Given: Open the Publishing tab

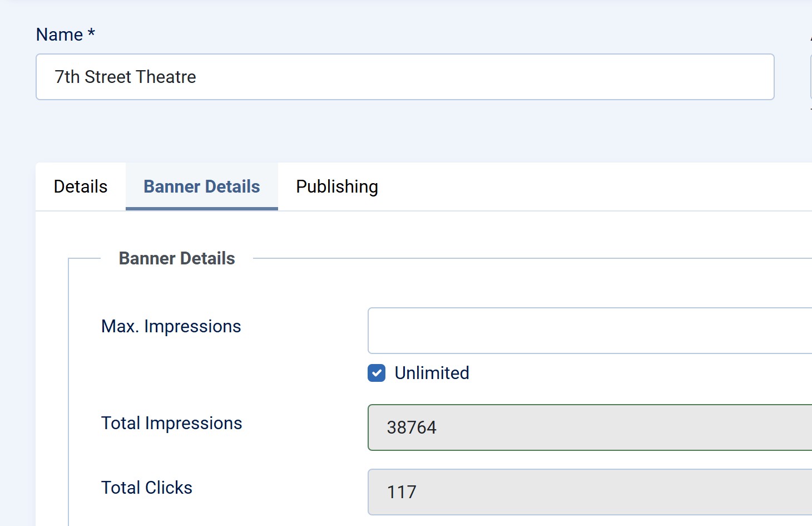Looking at the screenshot, I should (336, 186).
